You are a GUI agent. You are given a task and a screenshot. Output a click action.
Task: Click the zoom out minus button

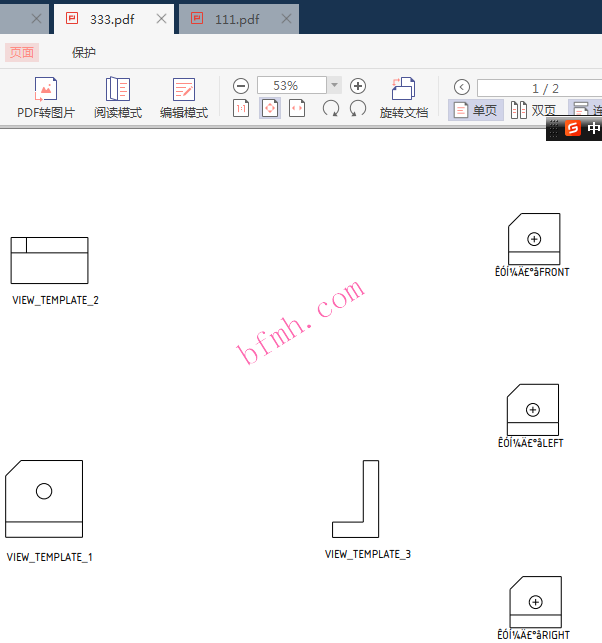[x=241, y=86]
